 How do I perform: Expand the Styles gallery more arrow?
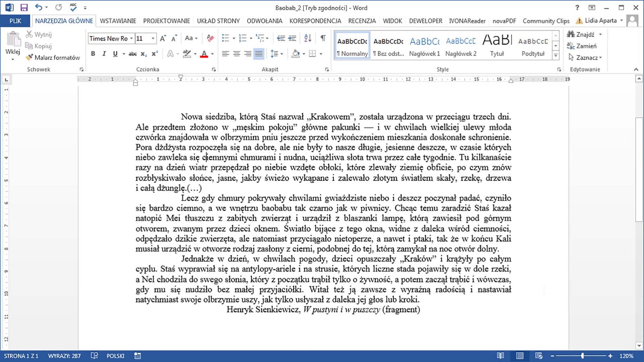tap(555, 56)
